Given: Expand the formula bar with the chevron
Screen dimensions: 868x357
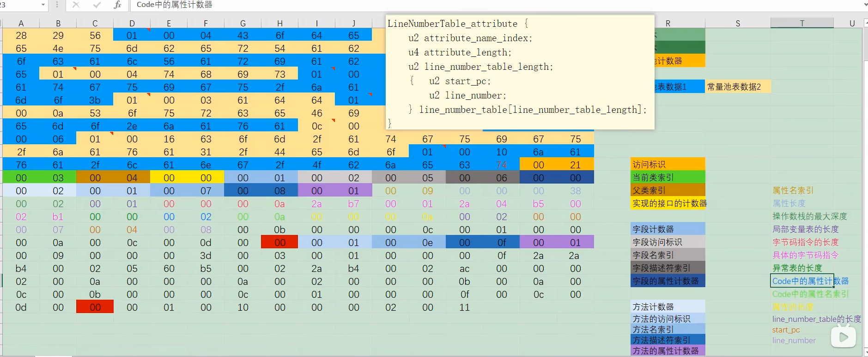Looking at the screenshot, I should pos(865,5).
